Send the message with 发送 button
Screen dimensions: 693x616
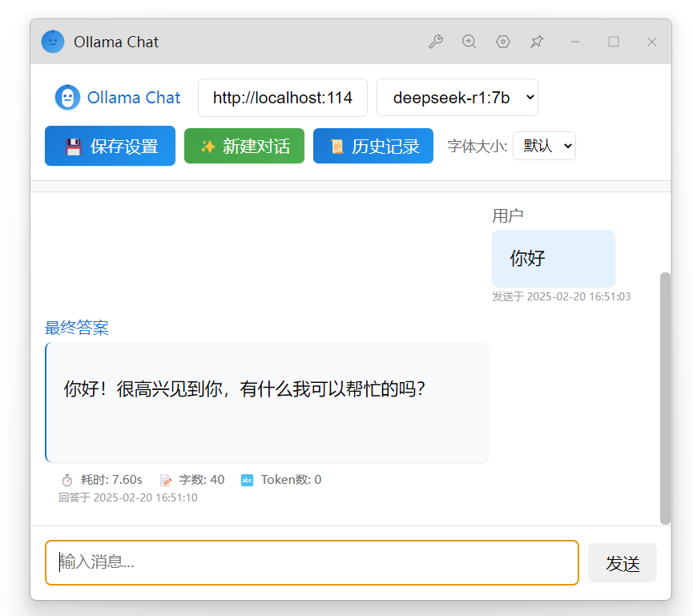[x=622, y=563]
